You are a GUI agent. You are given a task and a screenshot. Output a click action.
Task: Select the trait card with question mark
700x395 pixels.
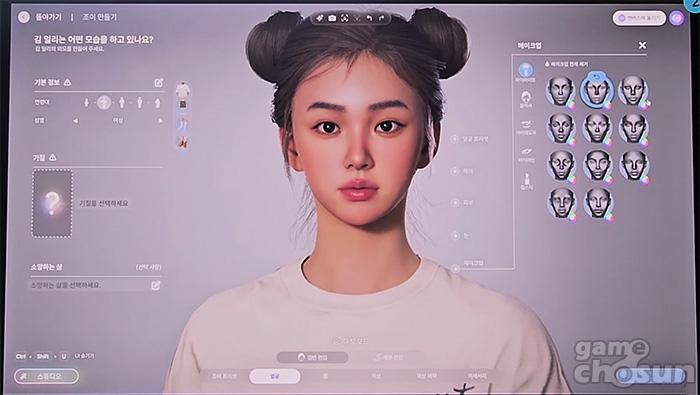click(x=52, y=203)
